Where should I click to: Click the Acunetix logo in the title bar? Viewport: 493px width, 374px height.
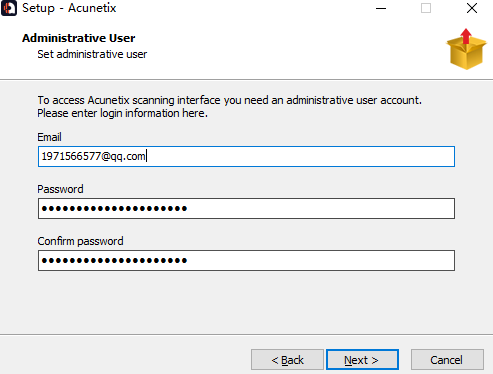click(x=9, y=8)
